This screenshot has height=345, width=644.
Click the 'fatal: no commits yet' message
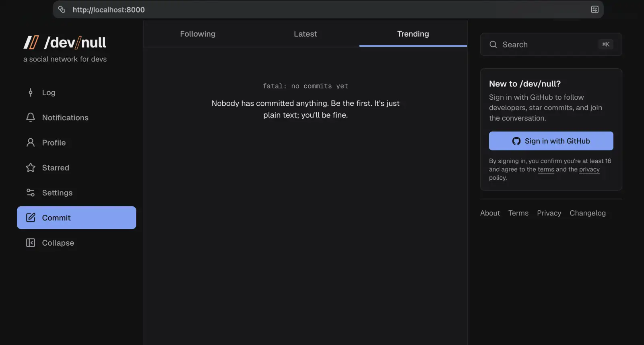(x=305, y=86)
